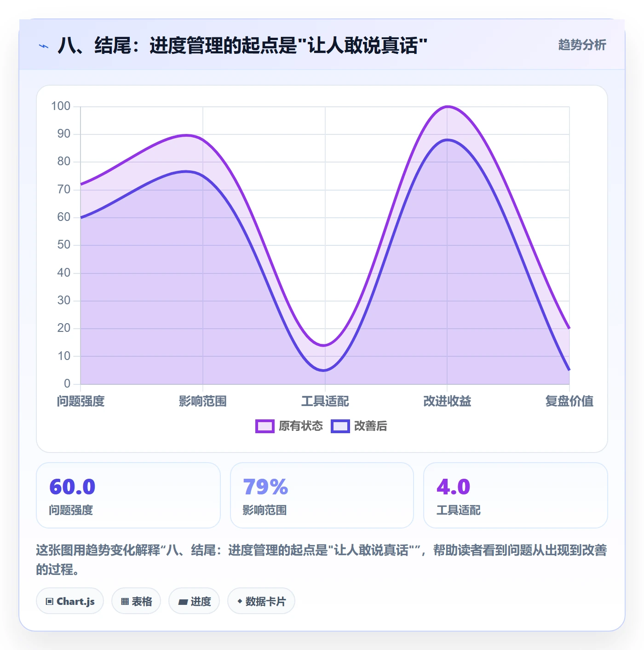Open the 79% 影响范围 data card
The width and height of the screenshot is (644, 650).
point(322,495)
